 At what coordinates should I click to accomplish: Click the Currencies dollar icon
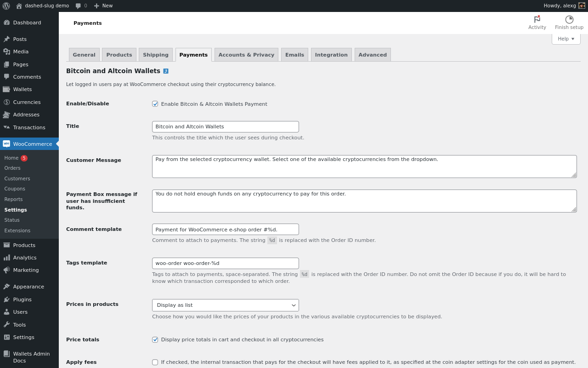point(6,102)
